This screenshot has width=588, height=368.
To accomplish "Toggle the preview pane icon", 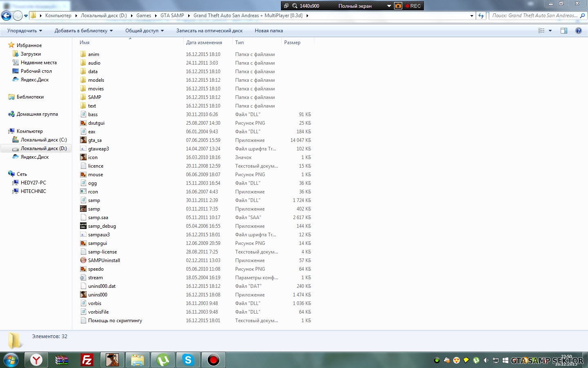I will [564, 31].
